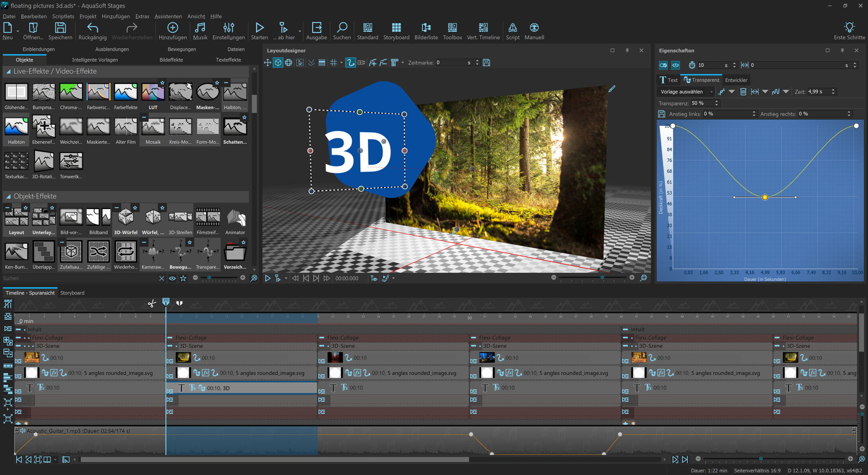Toggle eye filter next to toolbox search

tap(172, 278)
